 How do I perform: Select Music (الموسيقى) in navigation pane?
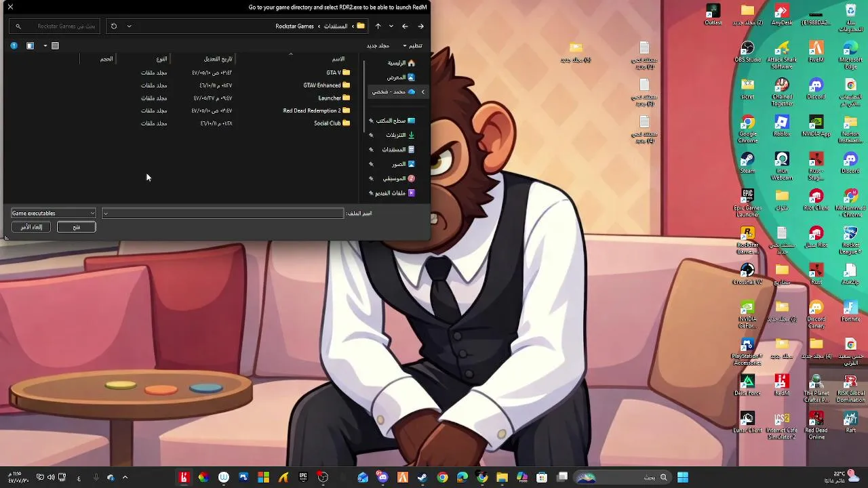[398, 178]
